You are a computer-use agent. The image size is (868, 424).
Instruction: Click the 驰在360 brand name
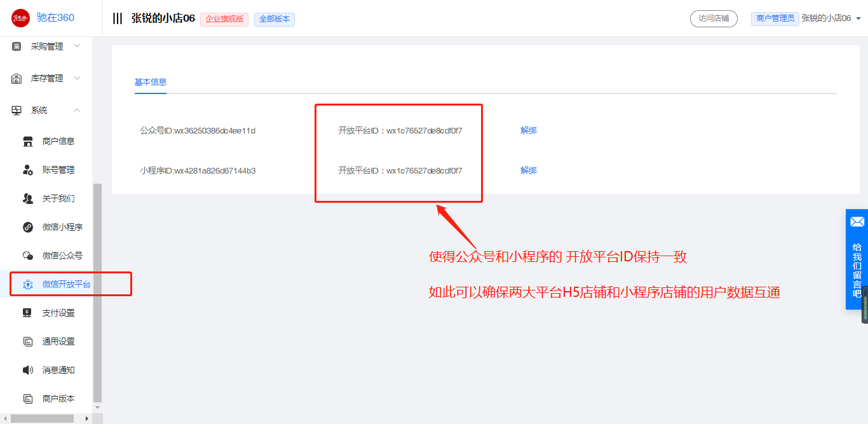tap(56, 18)
